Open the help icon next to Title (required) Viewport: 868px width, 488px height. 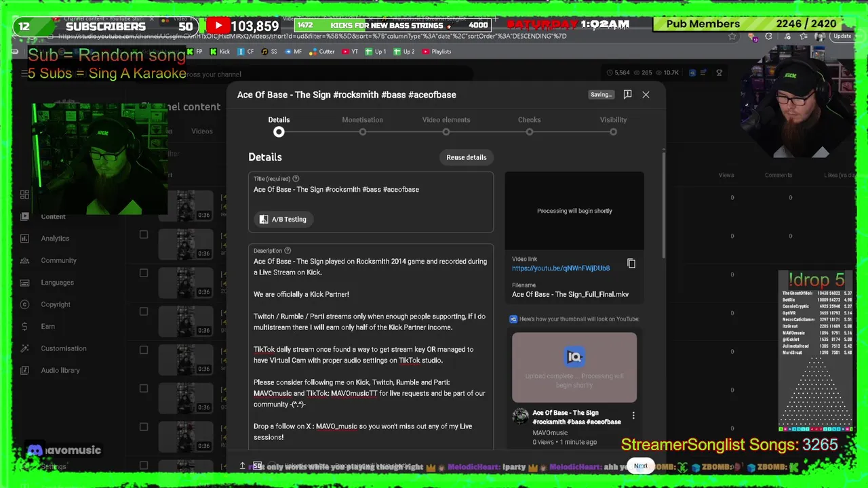tap(296, 179)
